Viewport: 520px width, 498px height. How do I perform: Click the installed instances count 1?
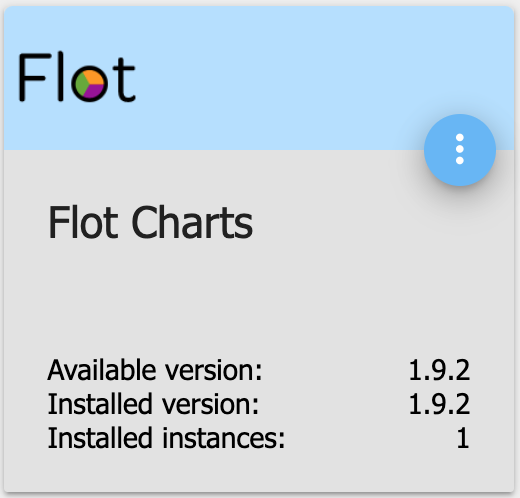pyautogui.click(x=463, y=437)
